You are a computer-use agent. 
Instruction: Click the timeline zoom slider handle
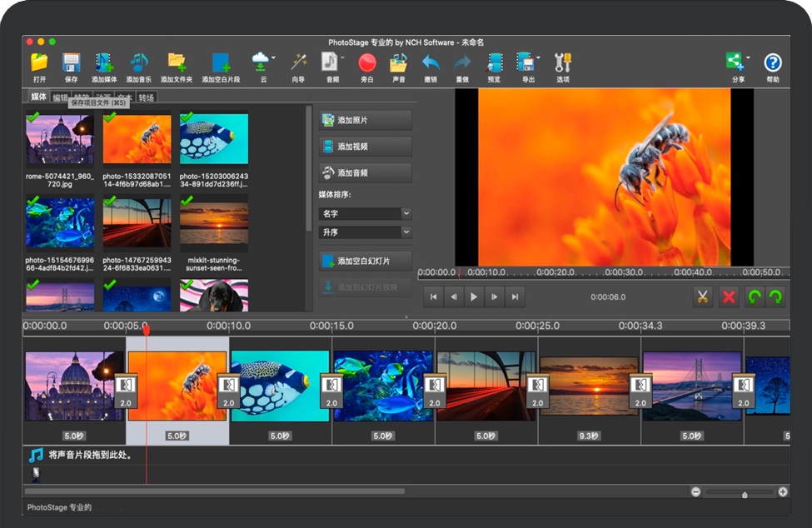[745, 494]
